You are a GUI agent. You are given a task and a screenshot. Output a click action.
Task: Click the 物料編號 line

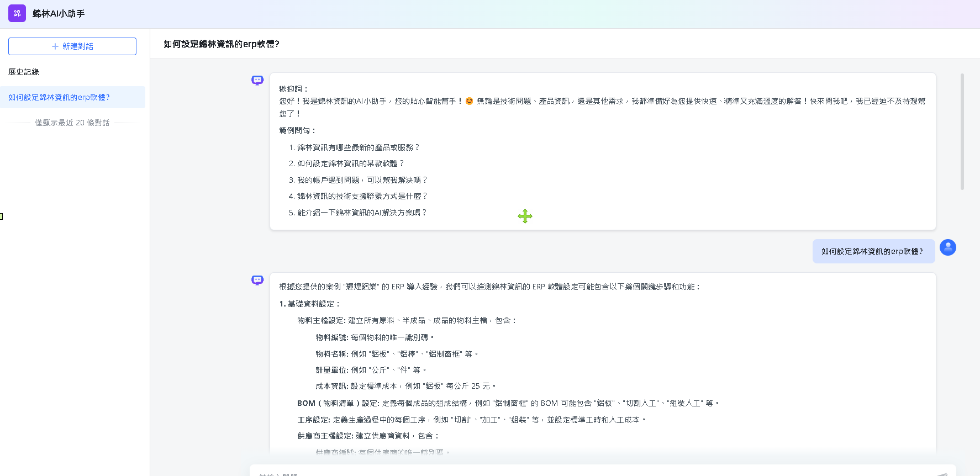click(x=375, y=337)
